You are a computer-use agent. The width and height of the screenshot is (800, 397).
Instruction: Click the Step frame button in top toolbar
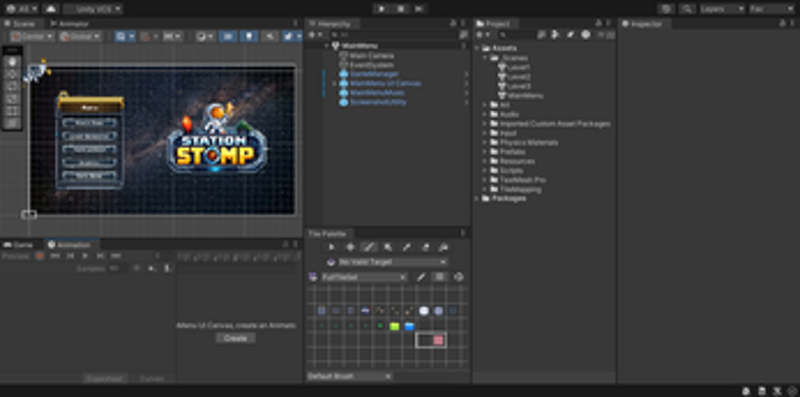point(419,9)
